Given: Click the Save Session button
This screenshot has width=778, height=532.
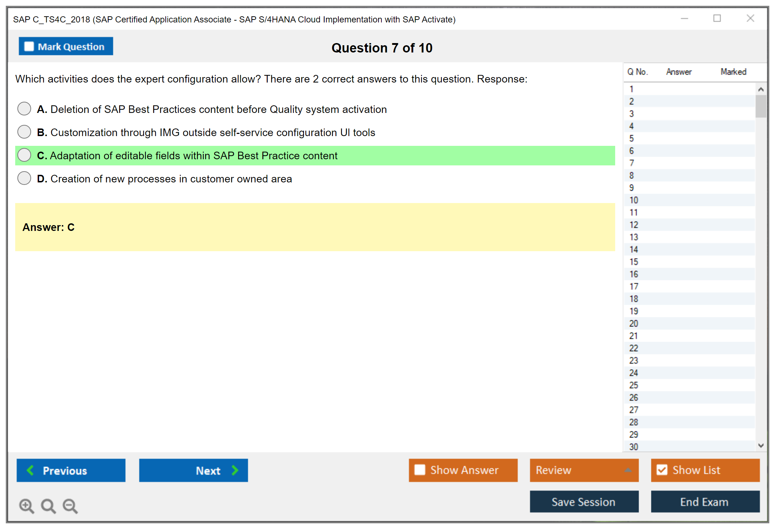Looking at the screenshot, I should coord(584,502).
